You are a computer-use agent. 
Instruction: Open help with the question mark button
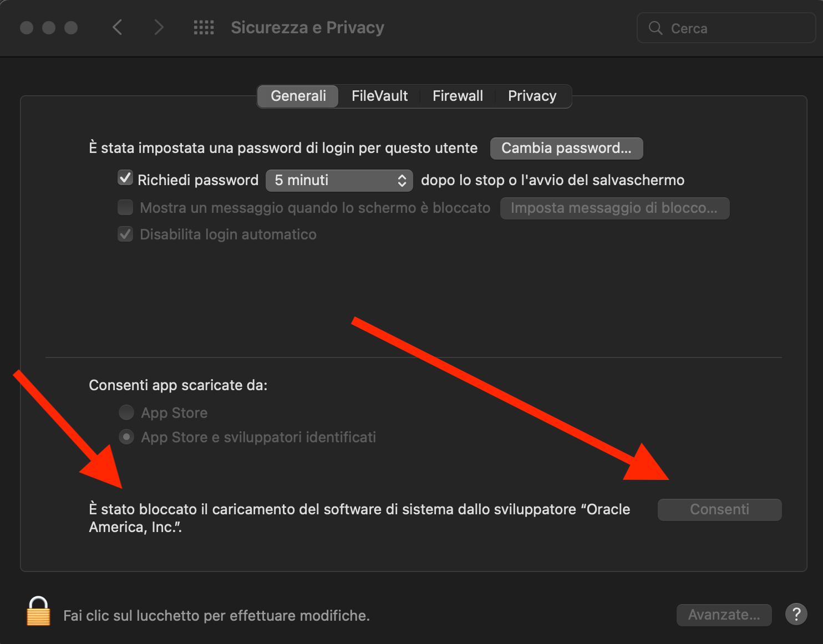pyautogui.click(x=796, y=614)
